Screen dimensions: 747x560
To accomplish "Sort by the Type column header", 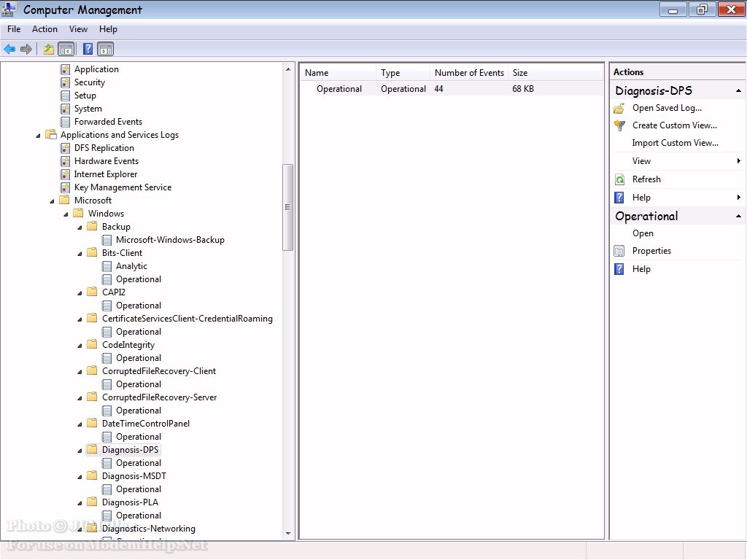I will pyautogui.click(x=403, y=73).
